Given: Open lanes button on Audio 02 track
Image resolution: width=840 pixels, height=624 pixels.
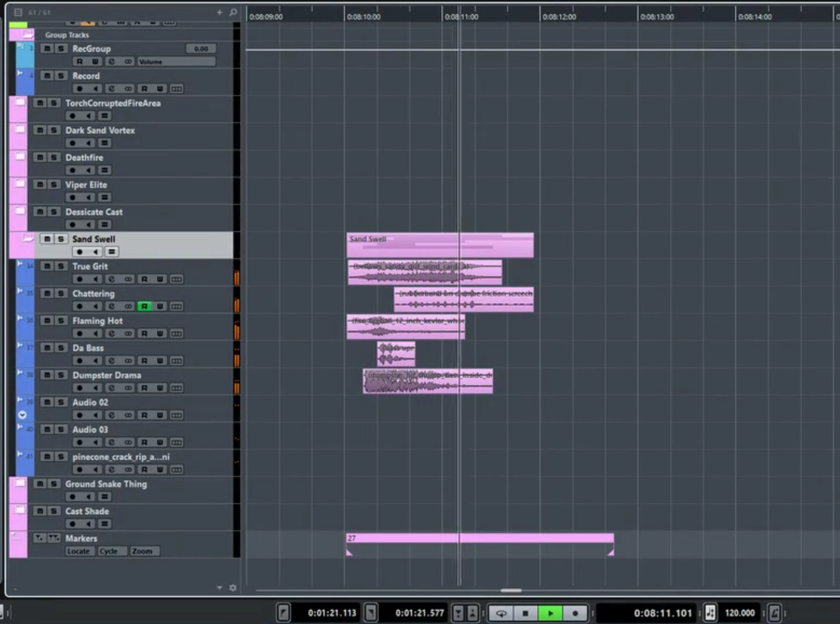Looking at the screenshot, I should coord(176,415).
